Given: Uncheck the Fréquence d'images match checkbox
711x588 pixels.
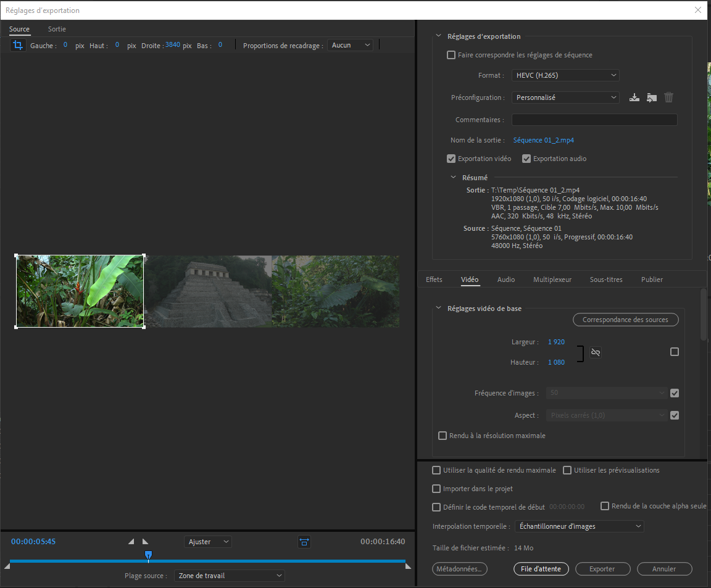Looking at the screenshot, I should [675, 393].
